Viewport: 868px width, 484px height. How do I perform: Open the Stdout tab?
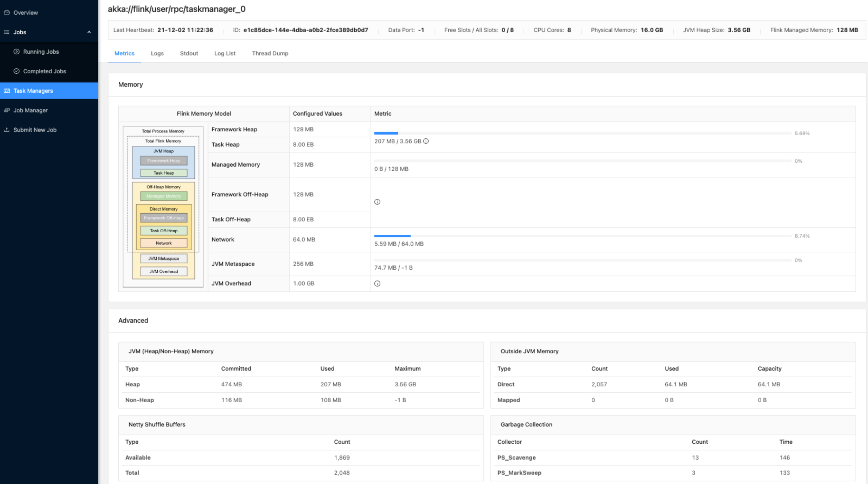(189, 53)
